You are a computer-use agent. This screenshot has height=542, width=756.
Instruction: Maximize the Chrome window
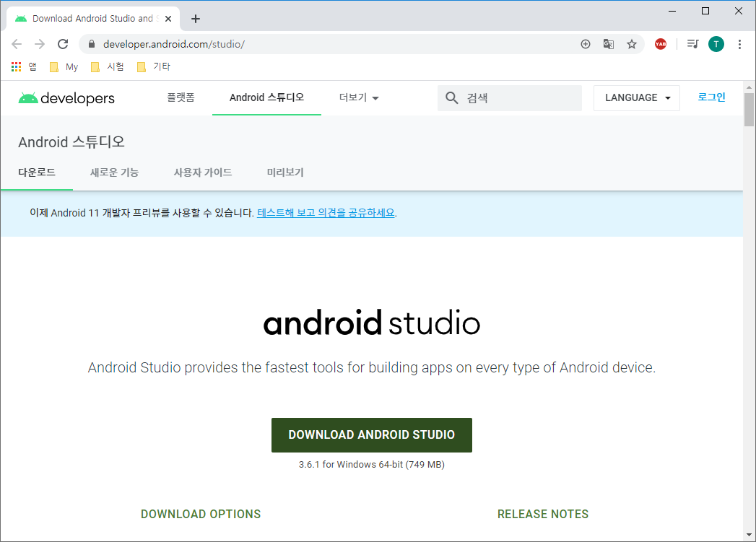[x=705, y=11]
